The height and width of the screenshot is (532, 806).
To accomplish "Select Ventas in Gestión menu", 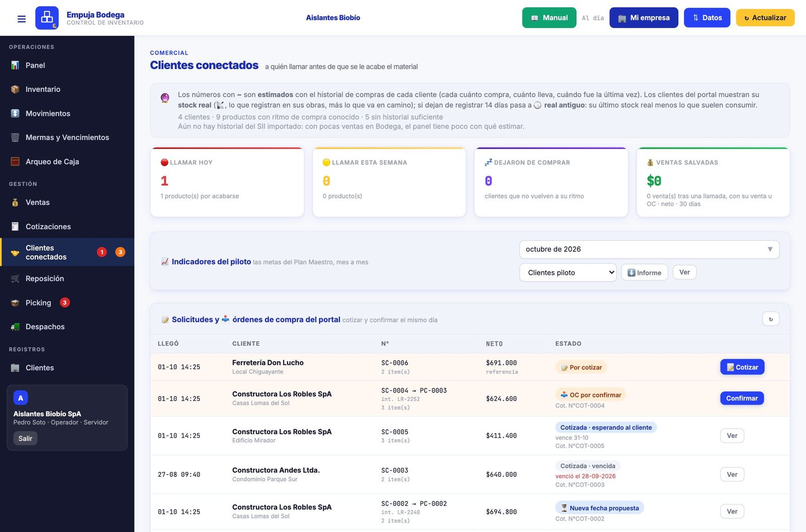I will 67,203.
